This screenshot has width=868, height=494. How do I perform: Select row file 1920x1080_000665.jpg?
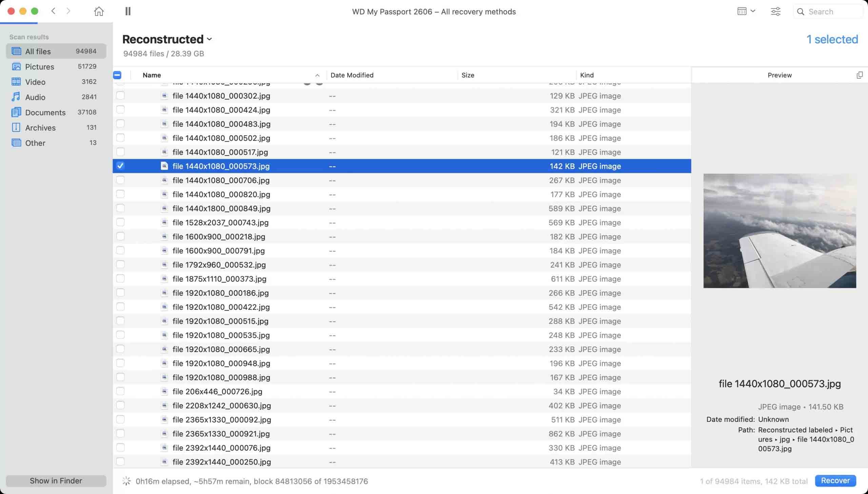coord(402,349)
